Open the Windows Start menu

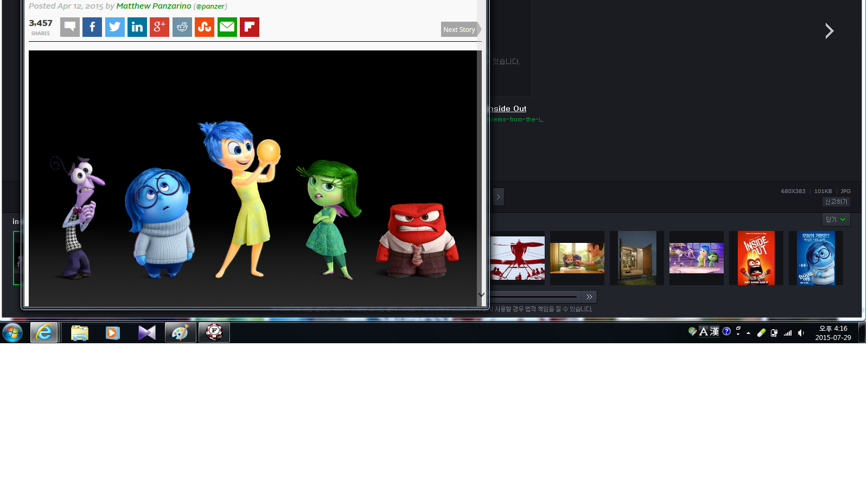click(x=12, y=332)
